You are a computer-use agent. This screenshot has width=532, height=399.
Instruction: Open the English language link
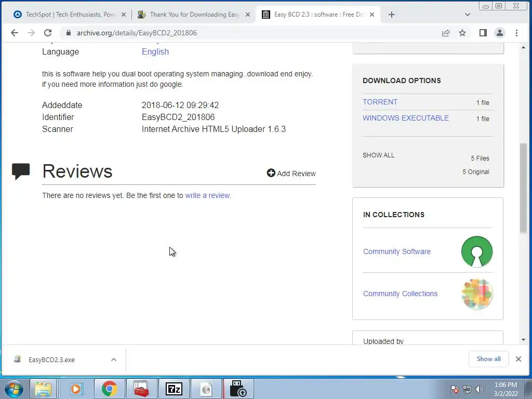155,51
